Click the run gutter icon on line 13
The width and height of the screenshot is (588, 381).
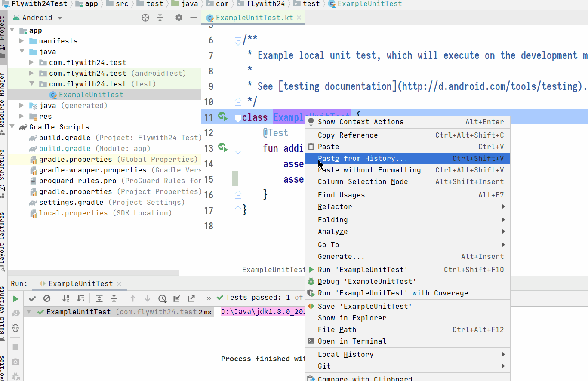coord(222,148)
